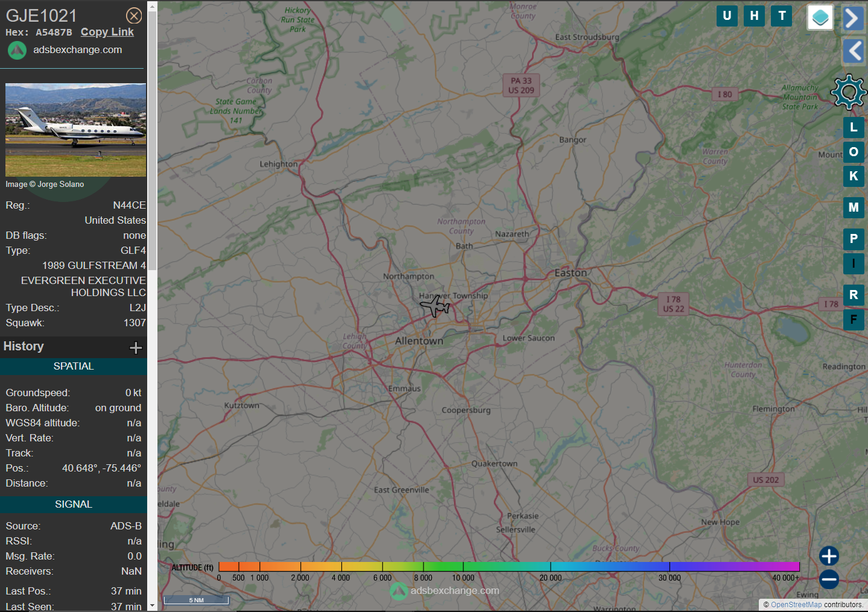Click the left chevron arrow button

coord(853,51)
